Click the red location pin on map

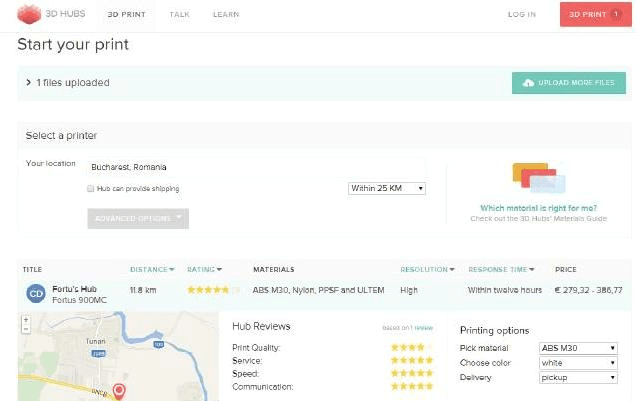coord(119,391)
